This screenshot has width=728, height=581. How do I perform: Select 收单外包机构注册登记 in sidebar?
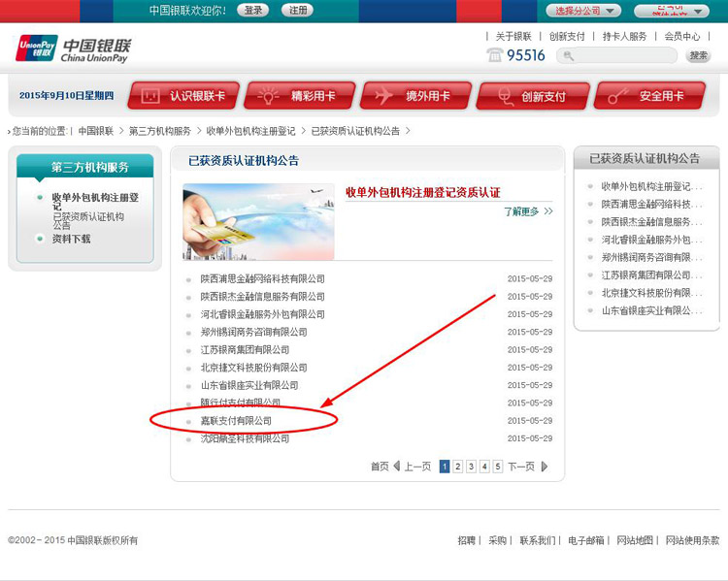tap(95, 202)
